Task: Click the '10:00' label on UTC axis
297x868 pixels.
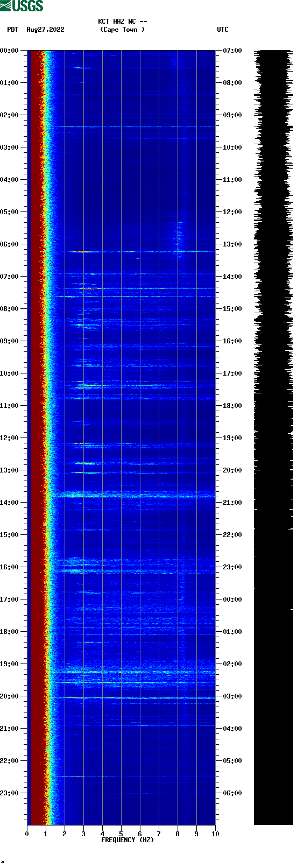Action: (x=232, y=147)
